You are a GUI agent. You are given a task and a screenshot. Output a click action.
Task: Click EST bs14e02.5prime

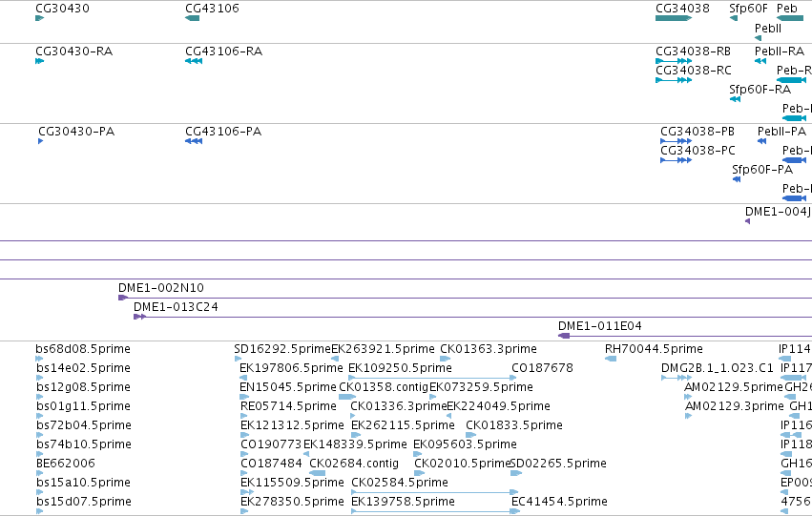(83, 368)
